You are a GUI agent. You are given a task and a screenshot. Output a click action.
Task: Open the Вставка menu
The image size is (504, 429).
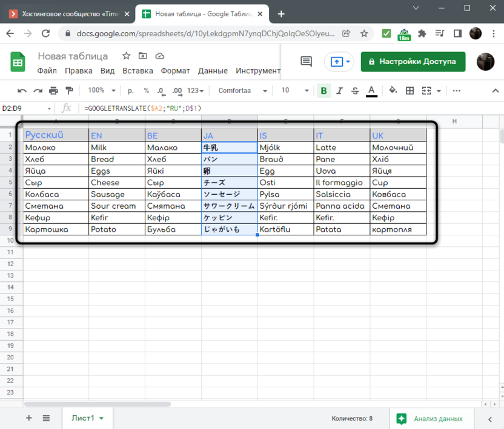138,71
